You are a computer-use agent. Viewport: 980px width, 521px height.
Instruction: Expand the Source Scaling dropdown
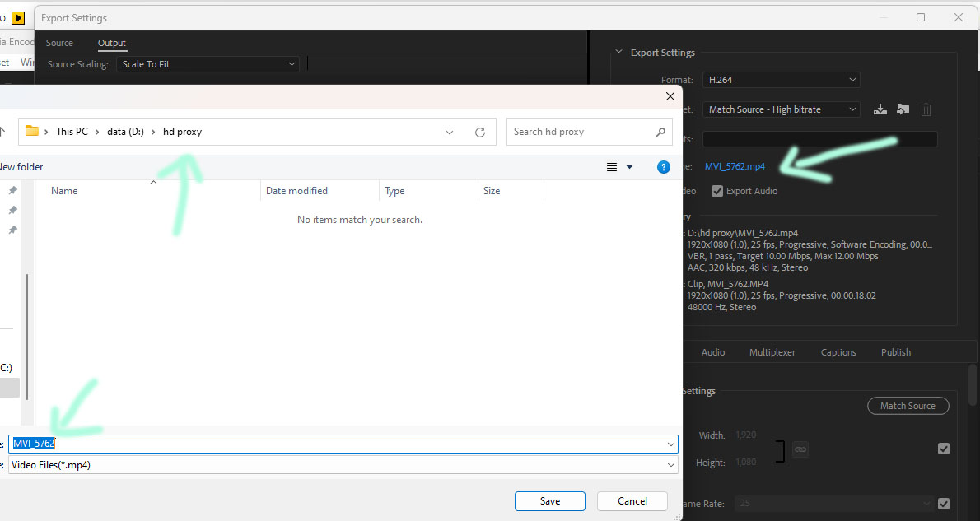(208, 64)
